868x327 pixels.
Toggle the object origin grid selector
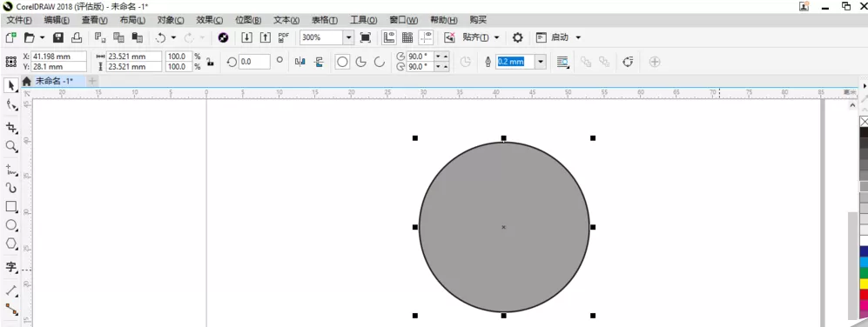point(10,62)
